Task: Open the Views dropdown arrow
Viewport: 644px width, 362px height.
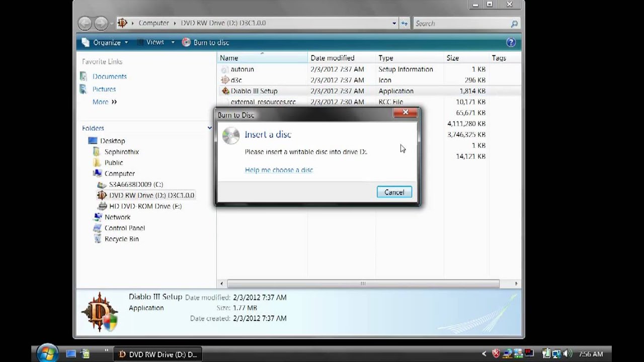Action: click(173, 42)
